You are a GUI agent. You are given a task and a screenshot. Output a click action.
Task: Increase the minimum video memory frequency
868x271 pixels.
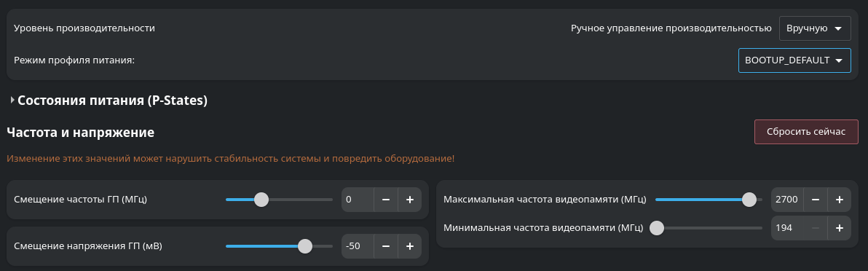839,228
